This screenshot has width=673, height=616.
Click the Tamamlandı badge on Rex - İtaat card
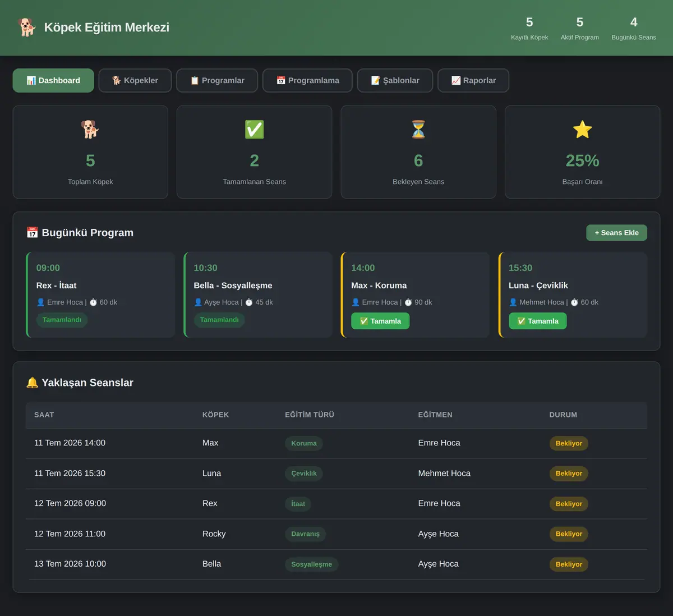pyautogui.click(x=62, y=320)
